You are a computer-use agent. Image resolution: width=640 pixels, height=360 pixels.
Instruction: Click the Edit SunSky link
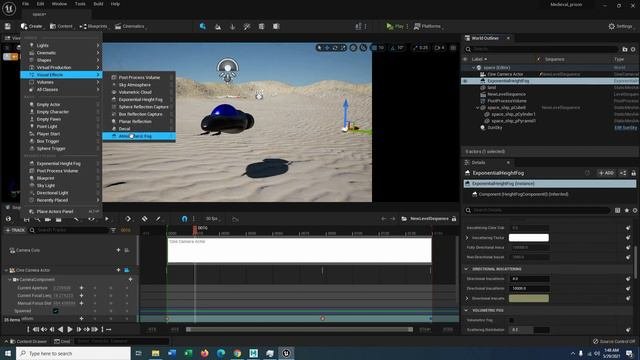click(x=626, y=128)
